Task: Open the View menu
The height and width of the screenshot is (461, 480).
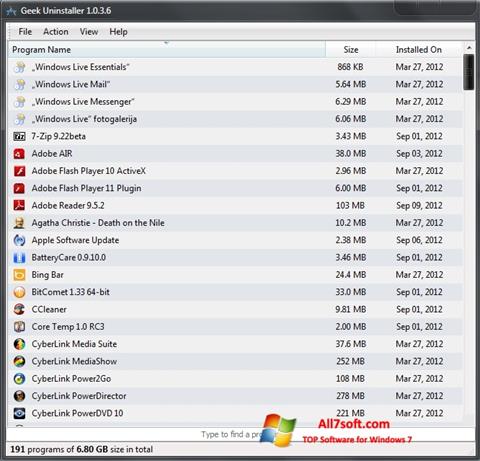Action: click(89, 32)
